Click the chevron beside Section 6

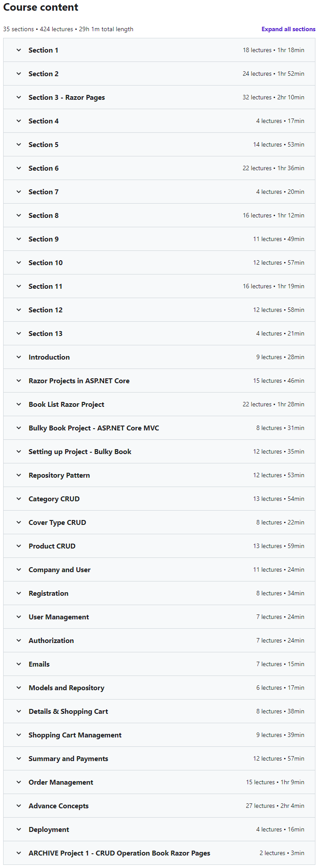coord(19,168)
